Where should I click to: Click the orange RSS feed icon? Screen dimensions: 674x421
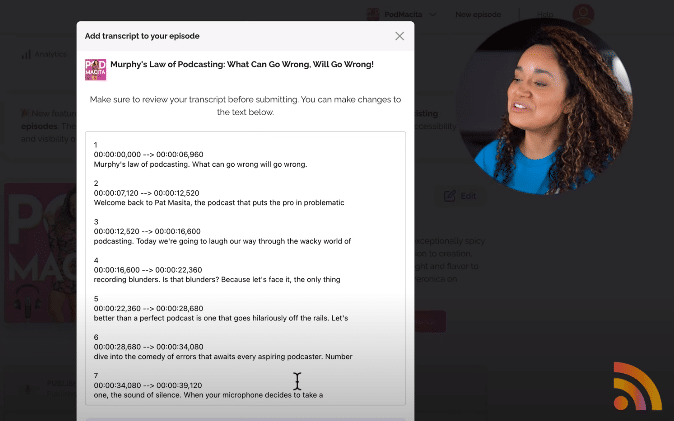click(x=637, y=386)
